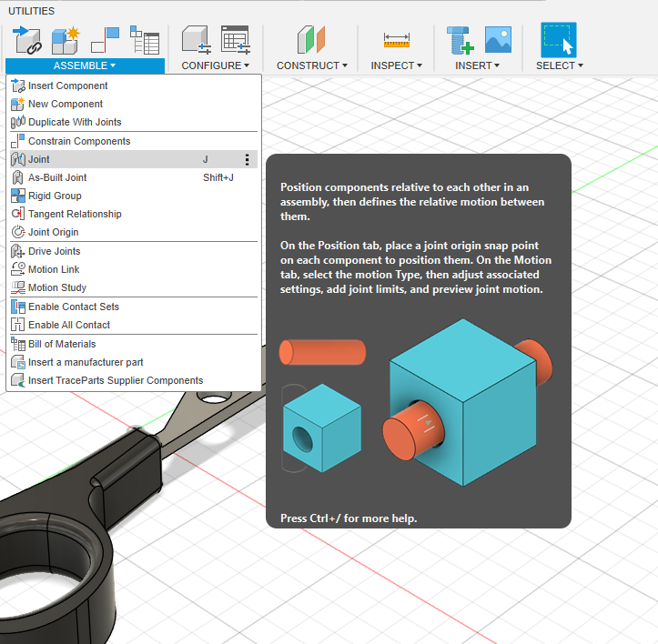Click Insert TraceParts Supplier Components
Viewport: 658px width, 644px height.
[116, 380]
